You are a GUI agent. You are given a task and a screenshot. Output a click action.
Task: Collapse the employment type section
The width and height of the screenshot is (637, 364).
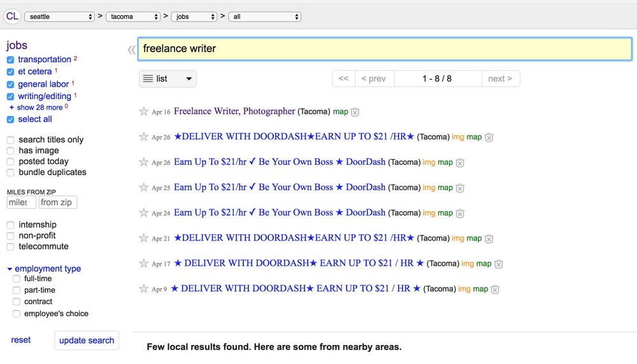pos(44,269)
